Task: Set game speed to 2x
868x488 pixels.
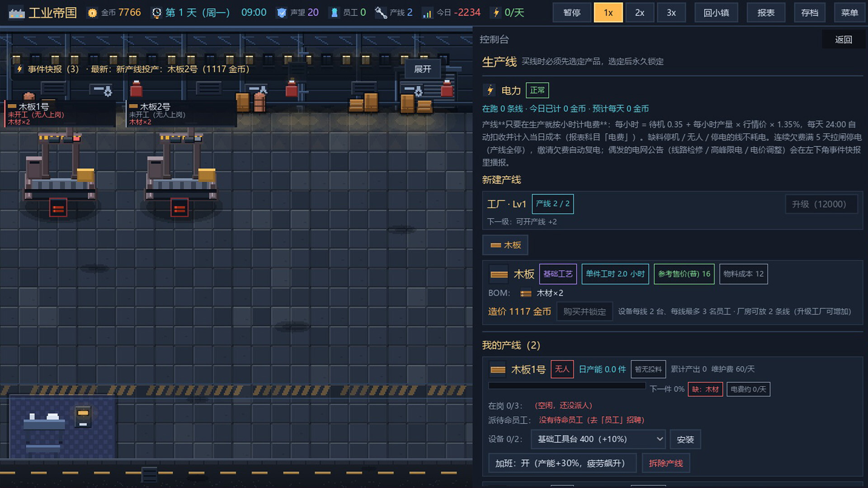Action: tap(639, 13)
